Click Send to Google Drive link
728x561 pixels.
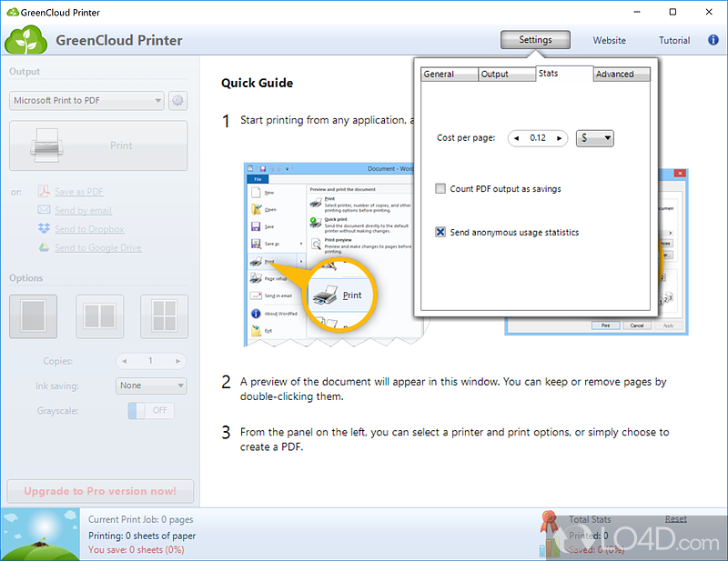coord(98,248)
